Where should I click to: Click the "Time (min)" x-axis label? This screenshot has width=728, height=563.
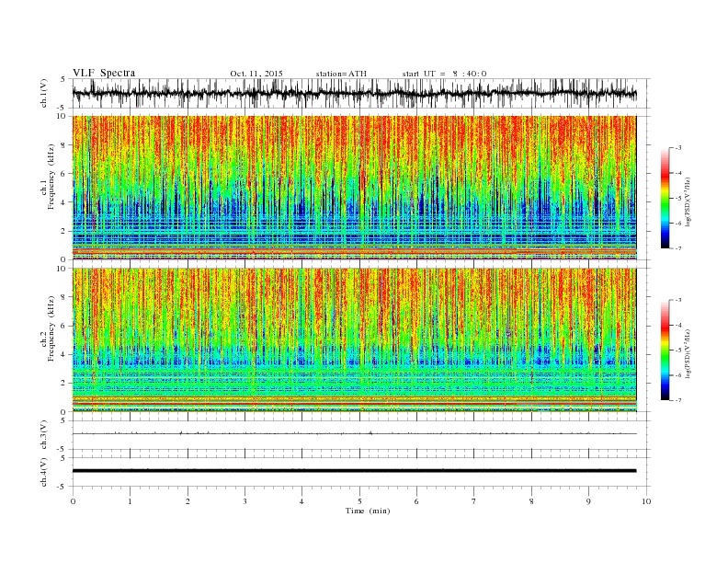(368, 511)
